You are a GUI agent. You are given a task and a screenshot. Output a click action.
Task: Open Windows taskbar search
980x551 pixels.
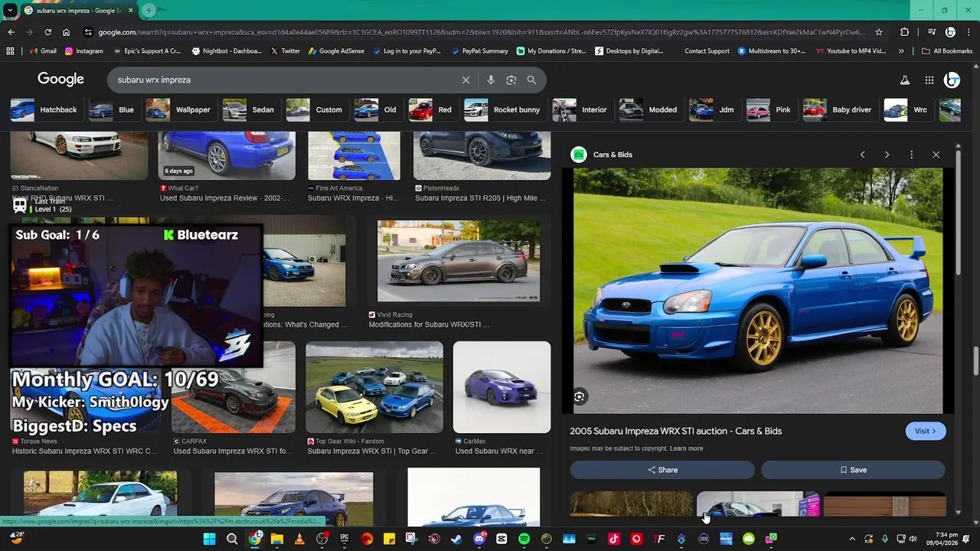click(x=232, y=539)
